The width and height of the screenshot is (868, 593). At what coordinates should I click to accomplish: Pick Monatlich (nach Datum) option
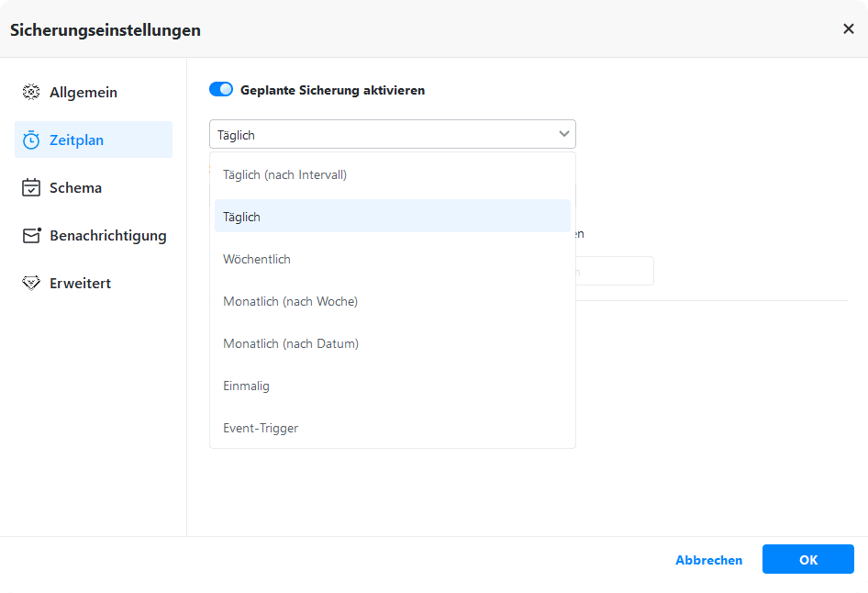pyautogui.click(x=291, y=343)
